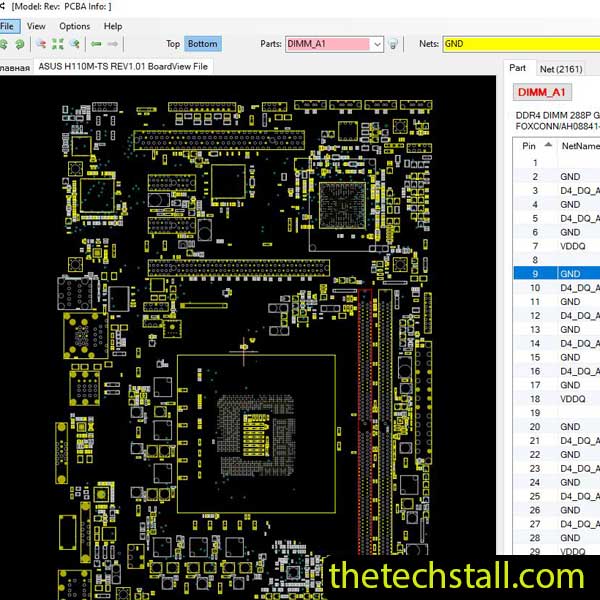This screenshot has height=600, width=600.
Task: Click the rotate right toolbar icon
Action: coord(19,44)
